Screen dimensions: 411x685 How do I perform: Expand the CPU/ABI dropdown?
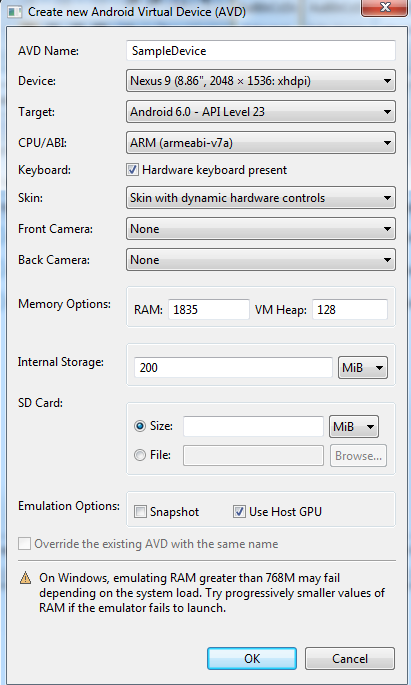click(261, 143)
